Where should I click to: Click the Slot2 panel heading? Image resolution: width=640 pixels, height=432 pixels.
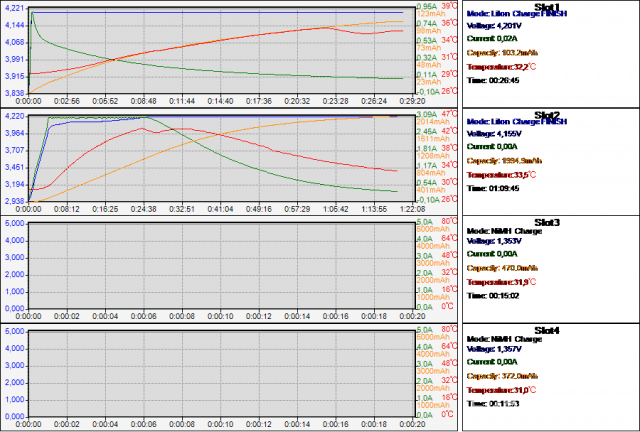tap(547, 115)
